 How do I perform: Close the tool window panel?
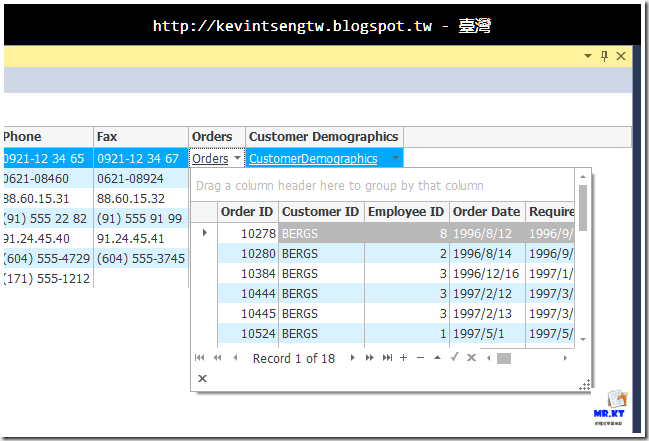621,56
